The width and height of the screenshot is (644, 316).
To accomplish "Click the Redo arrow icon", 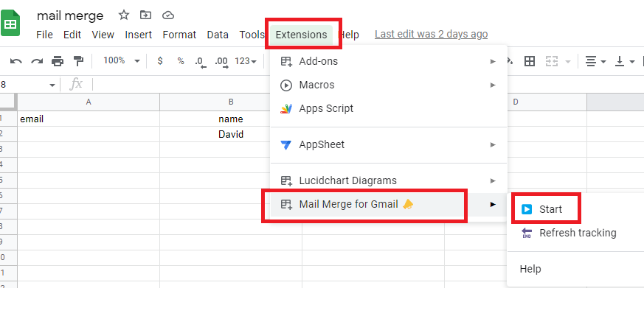I will click(37, 61).
